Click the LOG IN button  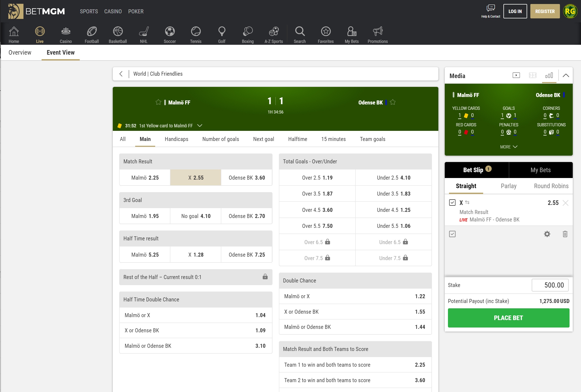515,11
